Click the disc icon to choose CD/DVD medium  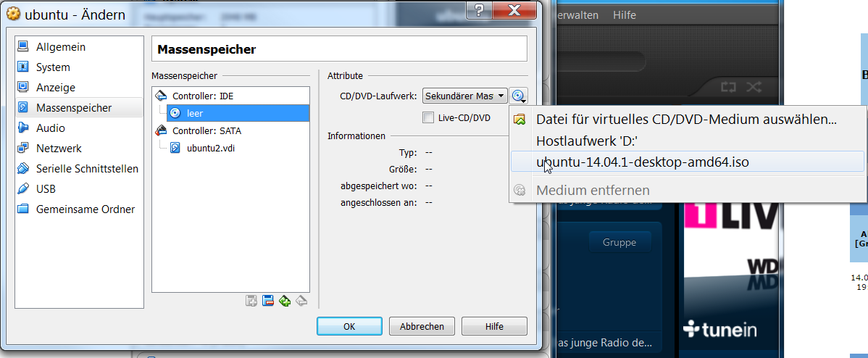click(x=519, y=96)
